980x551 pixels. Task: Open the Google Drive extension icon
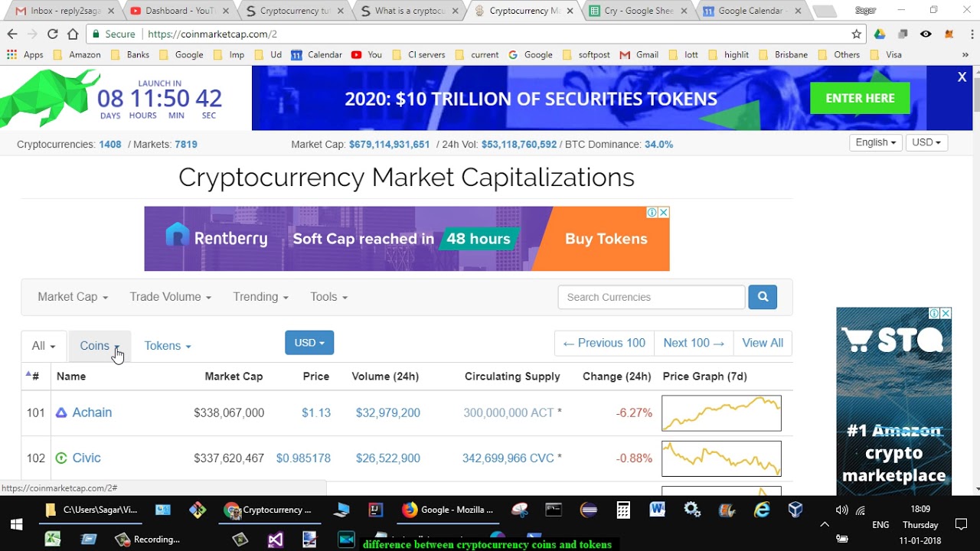[880, 34]
